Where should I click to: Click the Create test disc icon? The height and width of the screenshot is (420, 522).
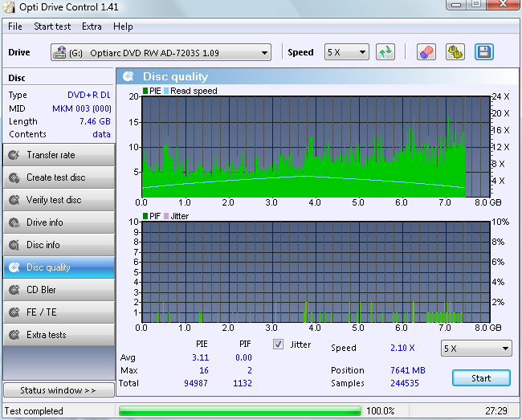point(14,177)
